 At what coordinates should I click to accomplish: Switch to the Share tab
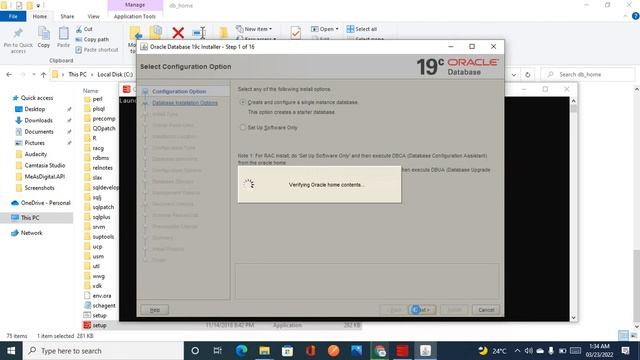click(x=67, y=16)
